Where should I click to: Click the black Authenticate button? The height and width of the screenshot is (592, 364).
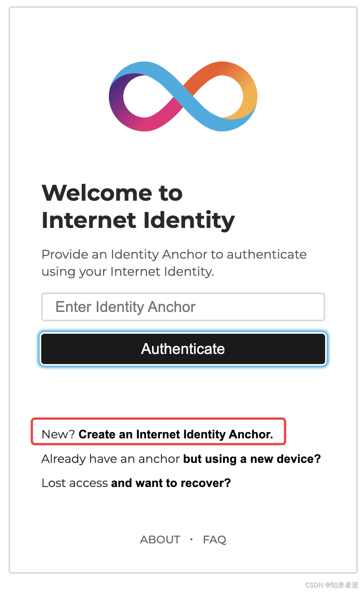click(x=183, y=349)
